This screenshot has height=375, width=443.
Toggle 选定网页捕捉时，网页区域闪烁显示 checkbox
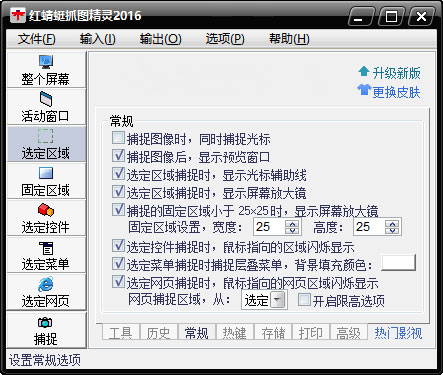(118, 282)
